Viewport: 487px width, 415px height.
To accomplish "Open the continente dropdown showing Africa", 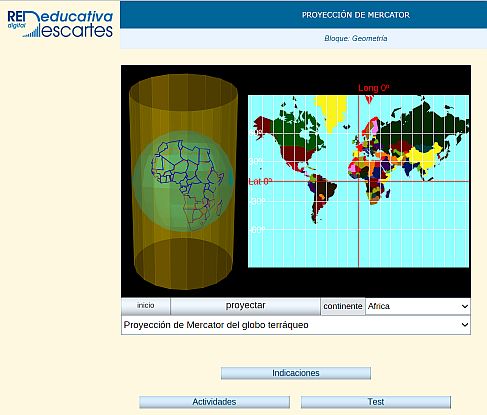I will coord(418,306).
